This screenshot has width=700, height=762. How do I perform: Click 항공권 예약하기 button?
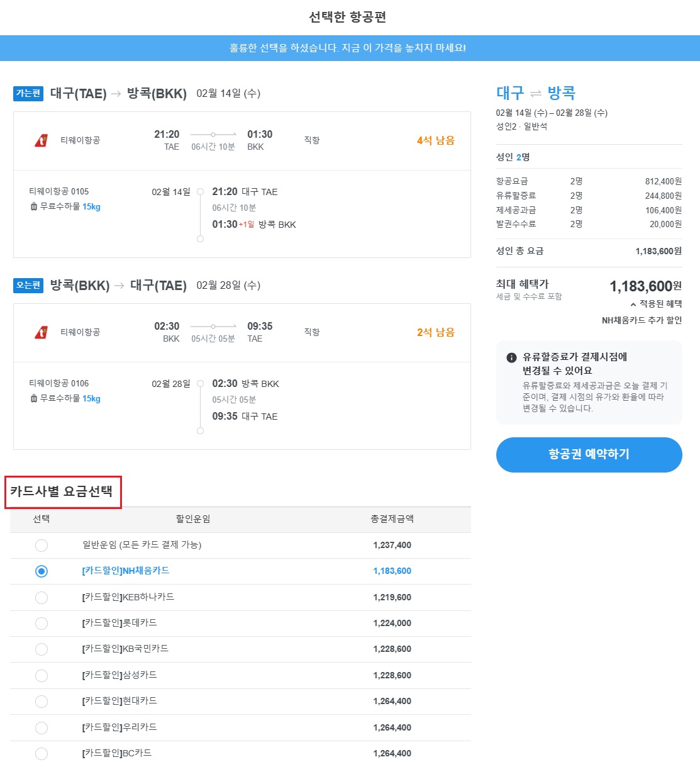click(589, 455)
